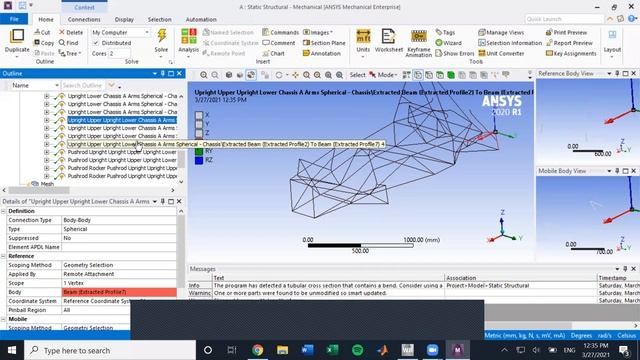Open the Unit Converter

pyautogui.click(x=501, y=53)
